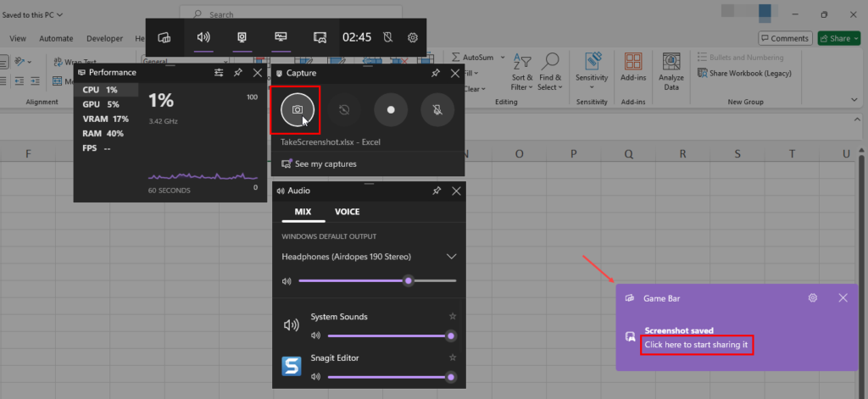868x399 pixels.
Task: Mute Snagit Editor small speaker icon
Action: 315,378
